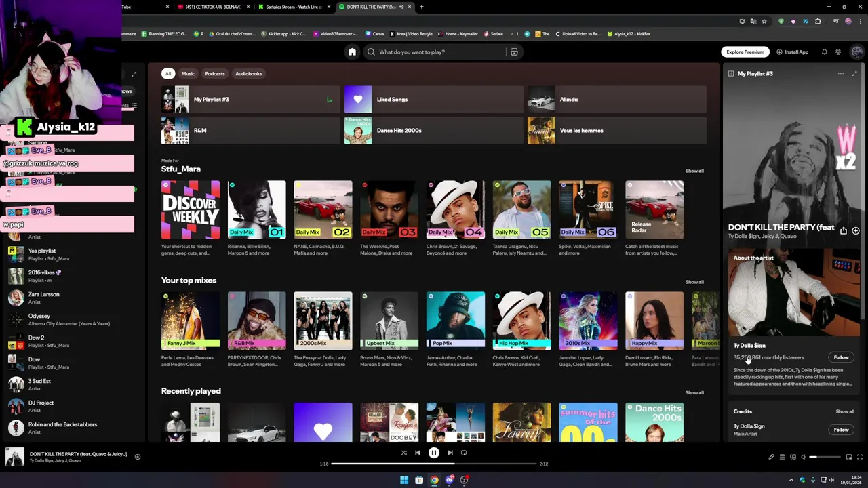Open DJ Project artist in library

tap(71, 406)
